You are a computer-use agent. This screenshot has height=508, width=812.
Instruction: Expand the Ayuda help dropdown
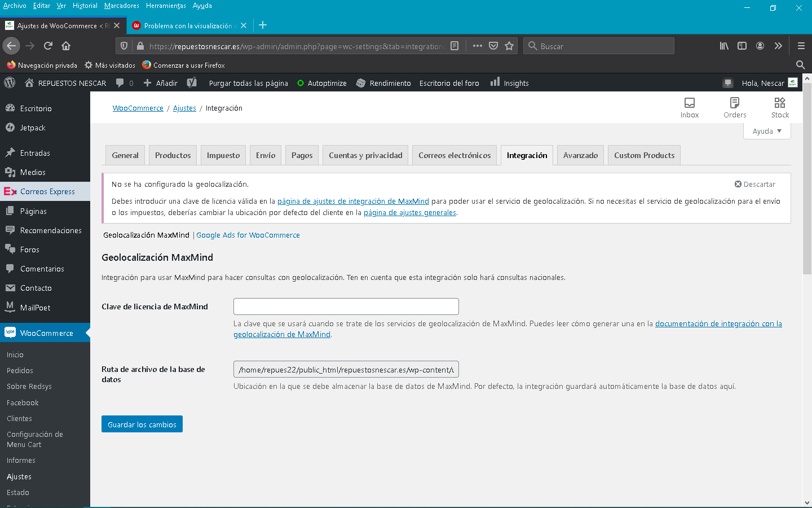[767, 131]
